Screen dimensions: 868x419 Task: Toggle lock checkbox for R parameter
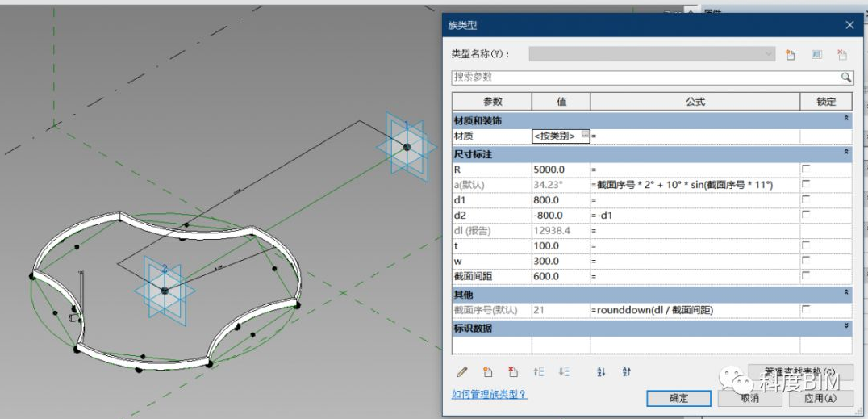coord(805,168)
